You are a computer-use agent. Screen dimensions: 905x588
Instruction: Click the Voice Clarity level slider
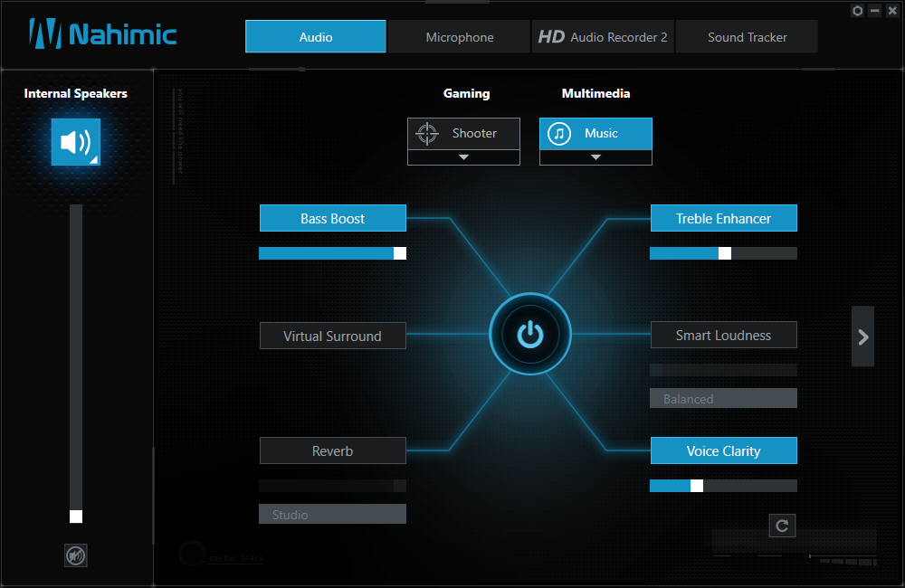pos(723,486)
